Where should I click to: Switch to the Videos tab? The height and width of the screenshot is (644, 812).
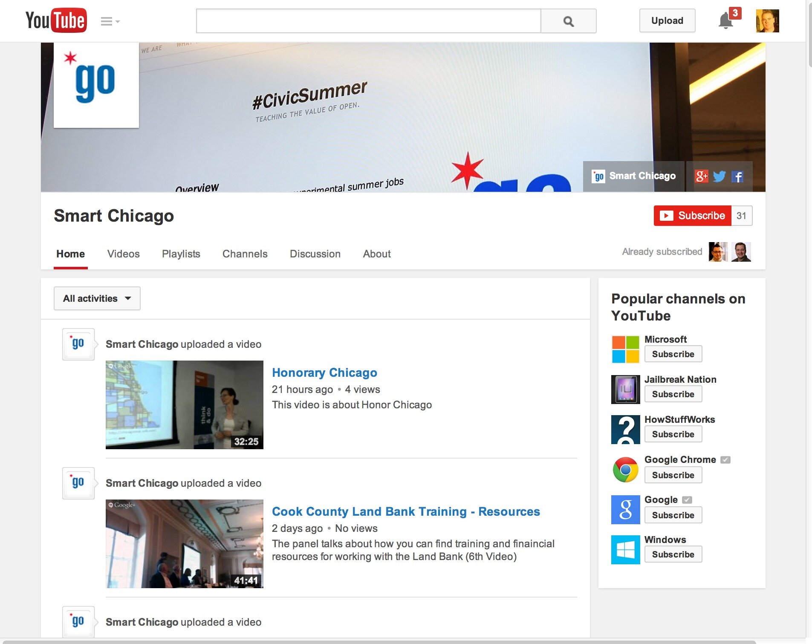pyautogui.click(x=123, y=254)
